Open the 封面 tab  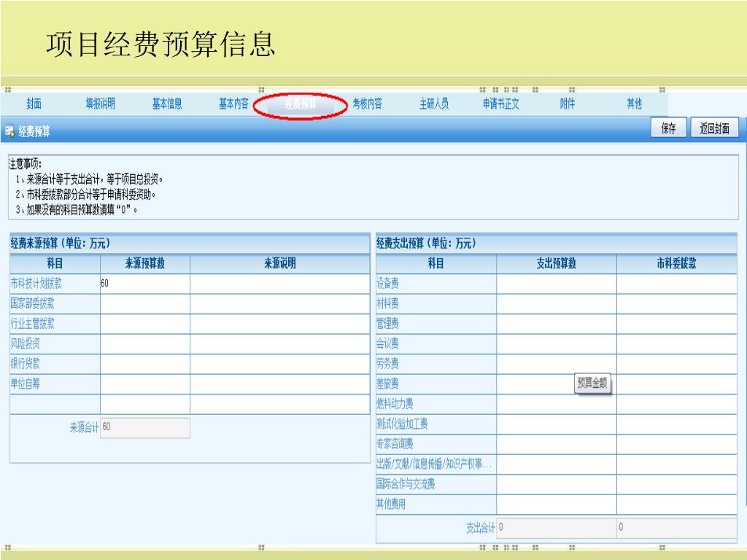point(34,104)
